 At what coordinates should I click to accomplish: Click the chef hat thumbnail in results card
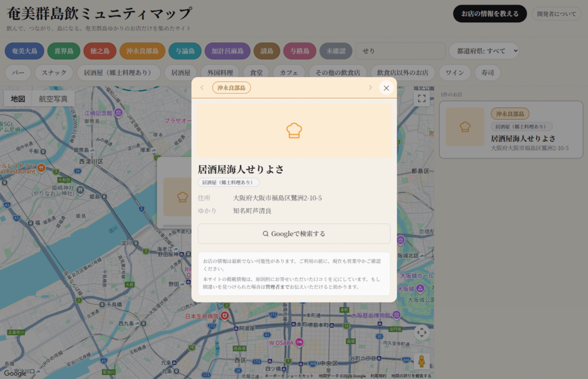click(x=465, y=127)
